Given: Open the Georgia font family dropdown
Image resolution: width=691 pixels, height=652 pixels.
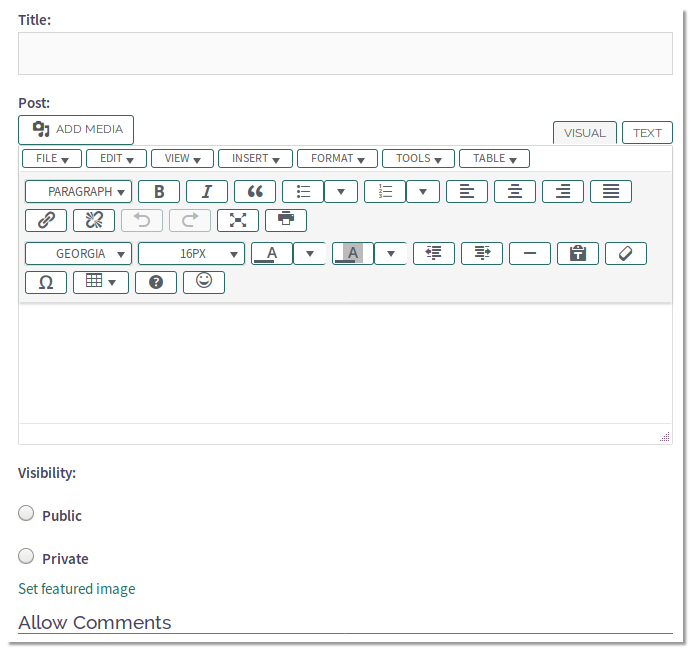Looking at the screenshot, I should pos(79,254).
